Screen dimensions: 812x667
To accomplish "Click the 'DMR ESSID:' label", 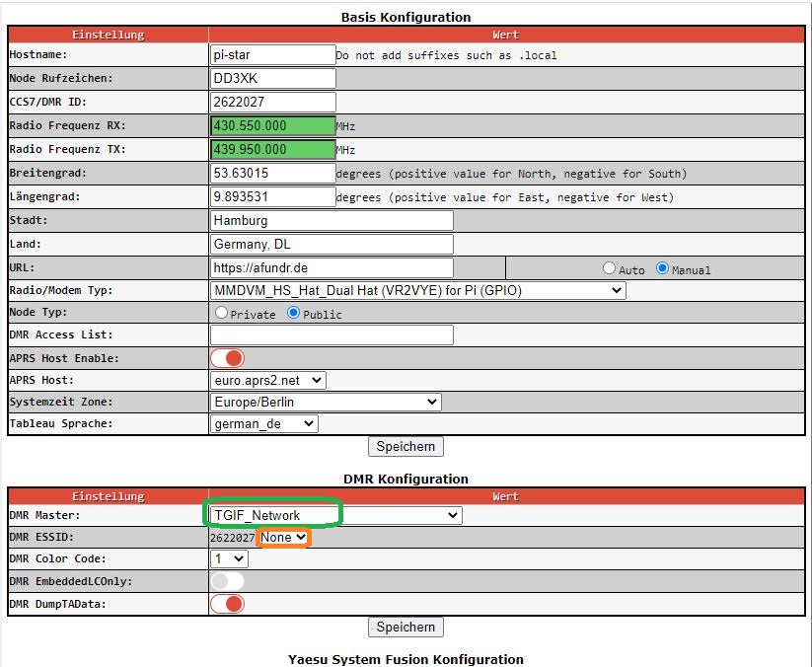I will point(41,537).
